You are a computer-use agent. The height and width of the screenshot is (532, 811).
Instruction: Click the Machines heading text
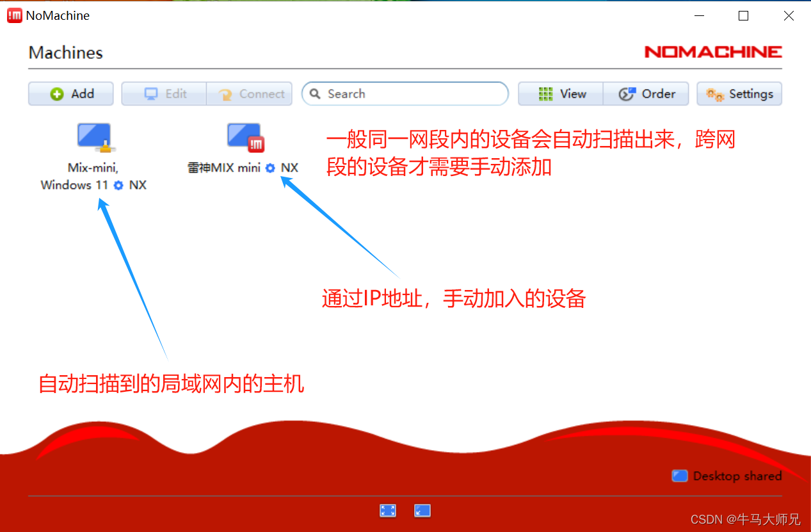(66, 52)
